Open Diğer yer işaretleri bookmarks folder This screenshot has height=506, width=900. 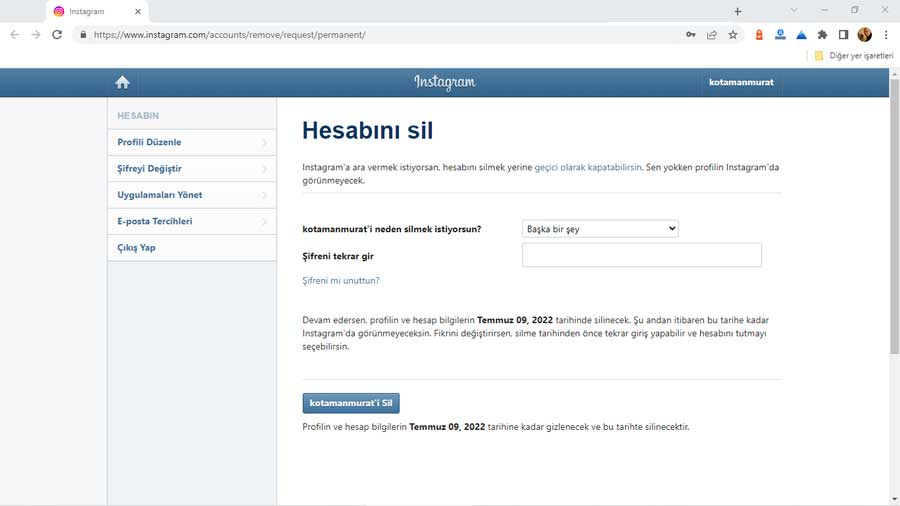coord(854,56)
